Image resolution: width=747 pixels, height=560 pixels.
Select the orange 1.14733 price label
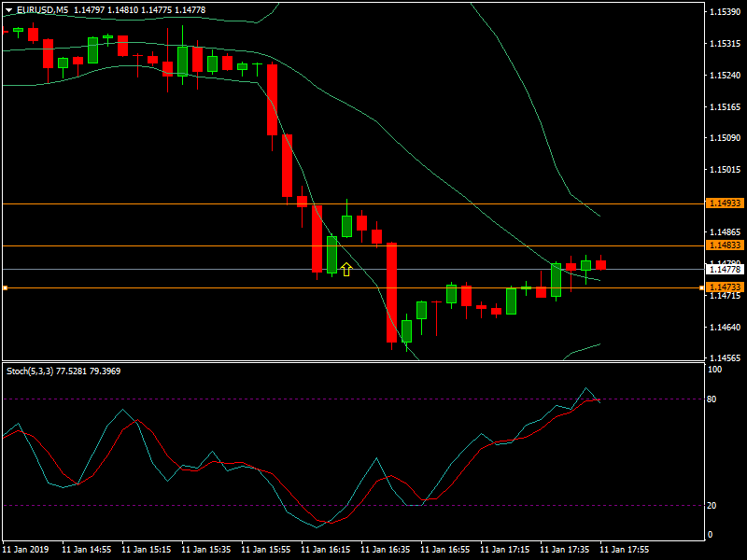point(725,287)
